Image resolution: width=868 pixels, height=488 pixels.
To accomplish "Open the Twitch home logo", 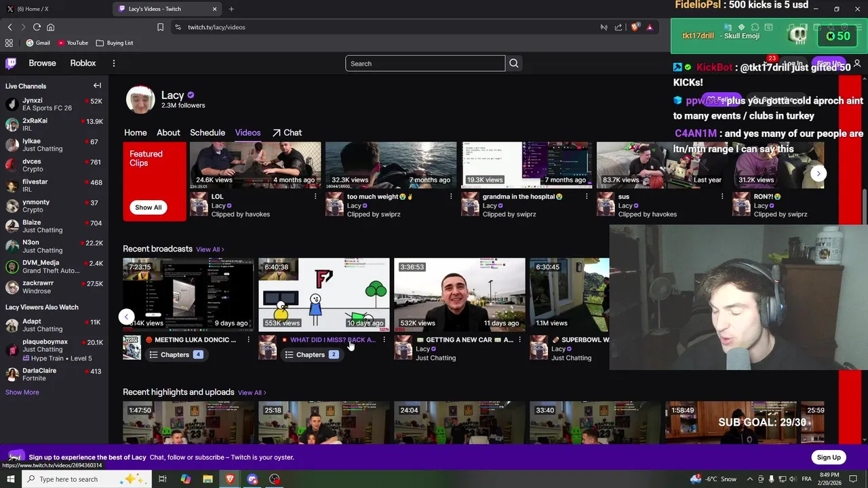I will (x=11, y=63).
